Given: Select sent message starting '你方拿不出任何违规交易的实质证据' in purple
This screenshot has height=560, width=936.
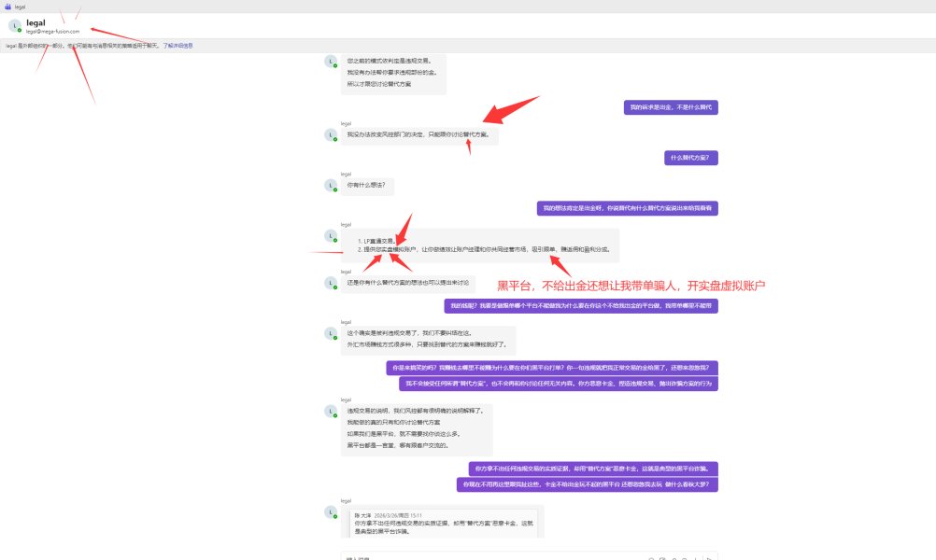Looking at the screenshot, I should tap(593, 469).
